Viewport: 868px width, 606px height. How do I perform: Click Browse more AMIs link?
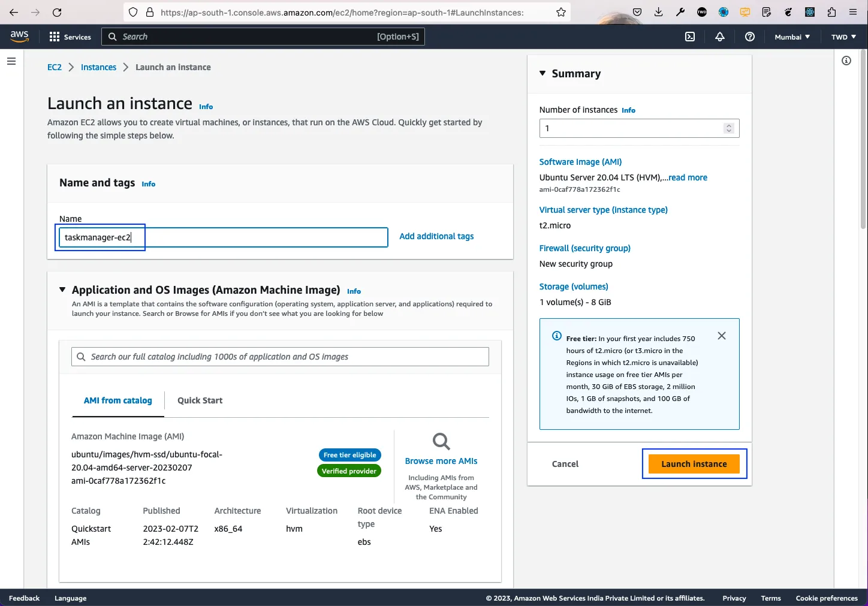coord(441,461)
